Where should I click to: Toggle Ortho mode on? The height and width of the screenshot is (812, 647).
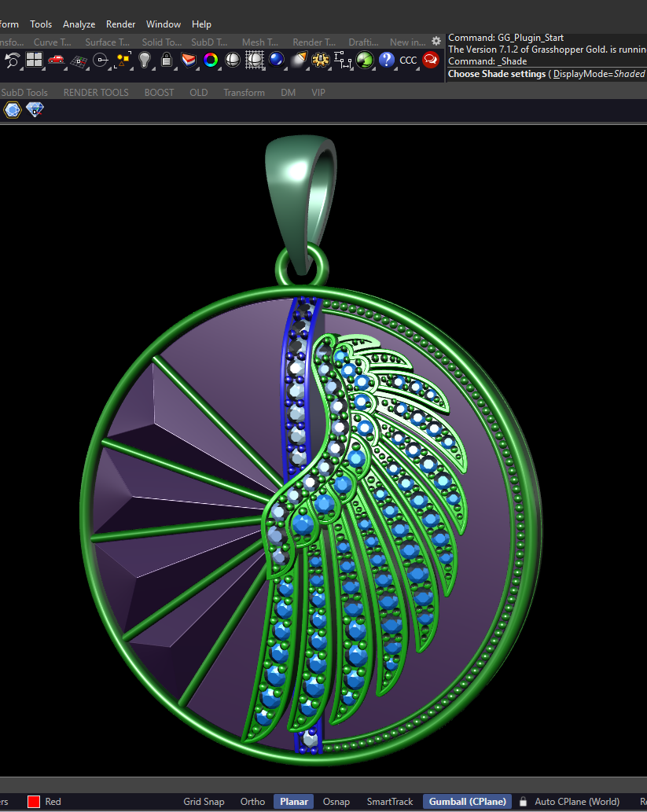click(252, 801)
